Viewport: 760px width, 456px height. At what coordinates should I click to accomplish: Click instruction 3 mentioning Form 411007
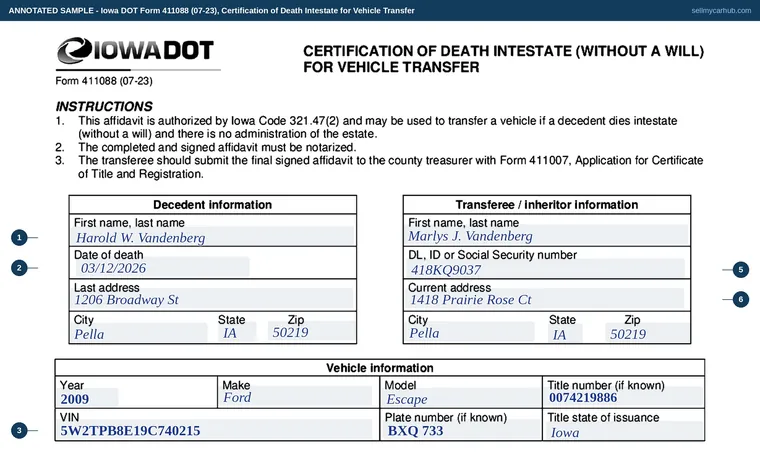point(391,167)
